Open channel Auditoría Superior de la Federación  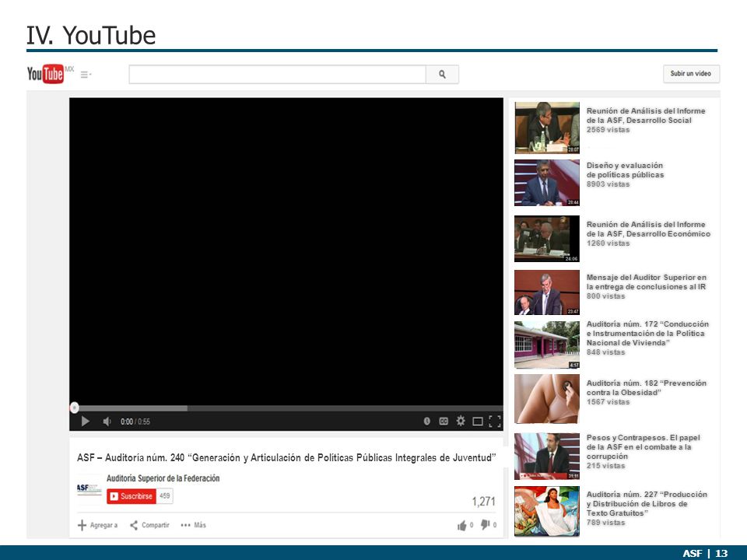(x=163, y=478)
